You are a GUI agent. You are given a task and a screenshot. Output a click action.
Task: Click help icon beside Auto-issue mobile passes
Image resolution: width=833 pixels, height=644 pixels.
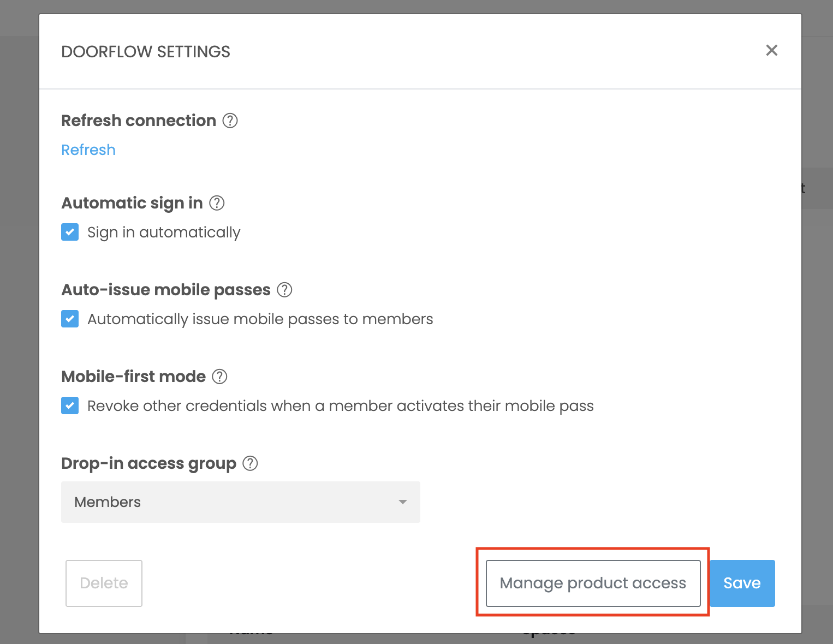point(284,290)
